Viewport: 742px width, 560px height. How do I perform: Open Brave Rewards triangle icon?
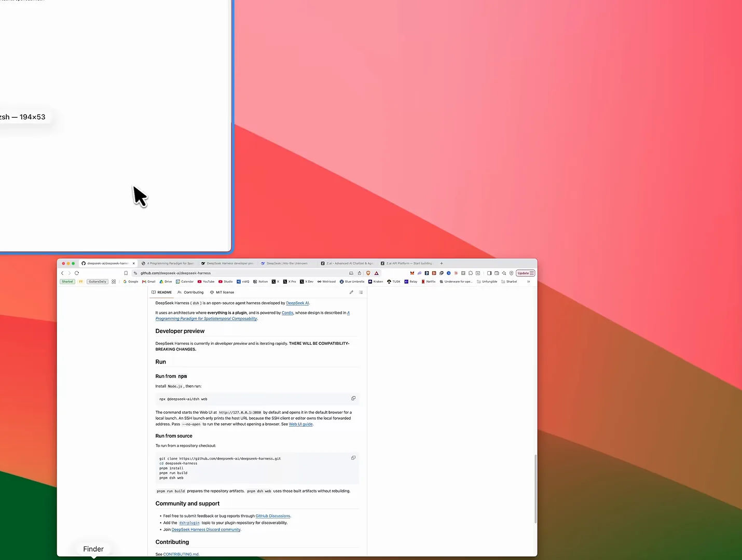point(377,273)
